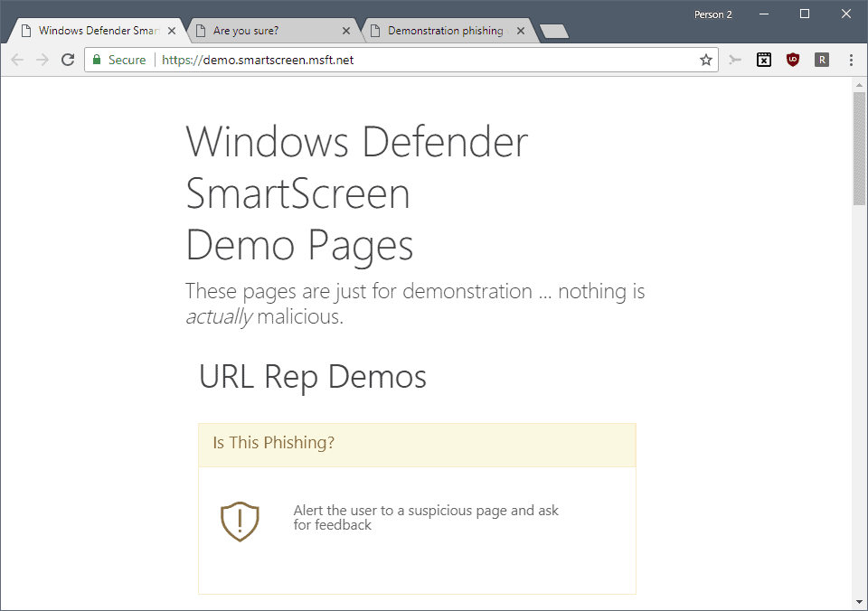
Task: Open the uBlock Origin extension popup
Action: click(x=793, y=60)
